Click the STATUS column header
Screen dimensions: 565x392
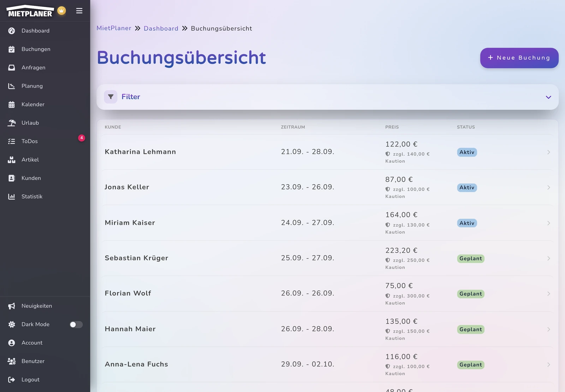[466, 127]
